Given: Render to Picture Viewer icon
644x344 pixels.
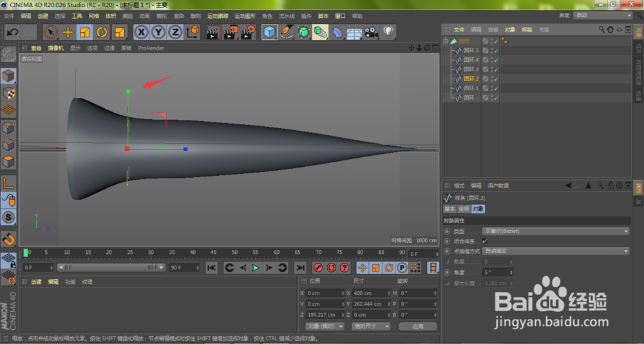Looking at the screenshot, I should point(231,32).
